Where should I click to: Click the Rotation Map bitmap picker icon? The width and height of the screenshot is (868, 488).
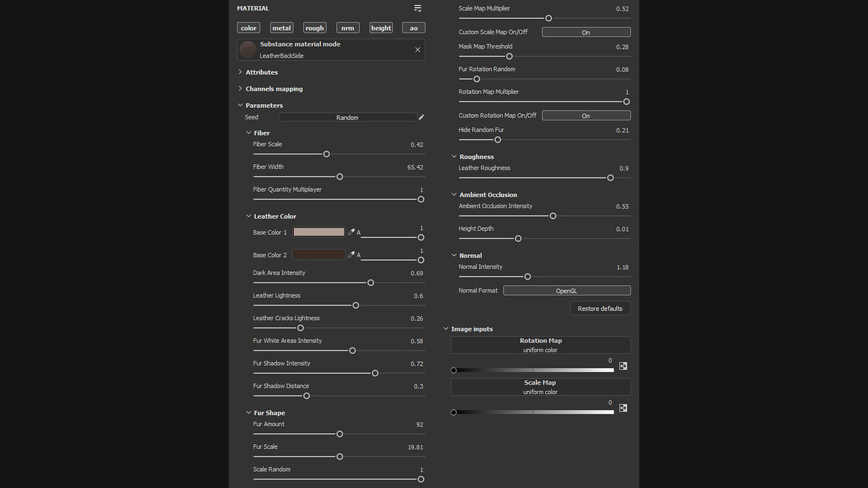[623, 366]
